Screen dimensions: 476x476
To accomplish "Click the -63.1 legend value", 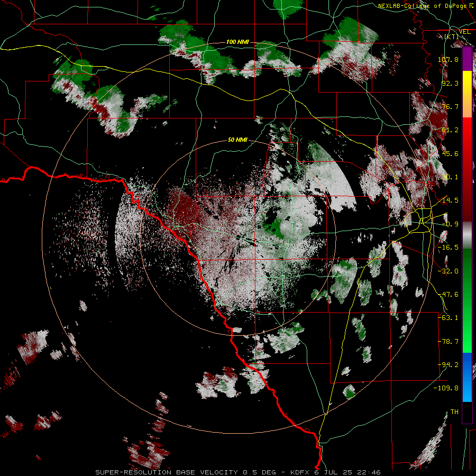I will tap(448, 318).
